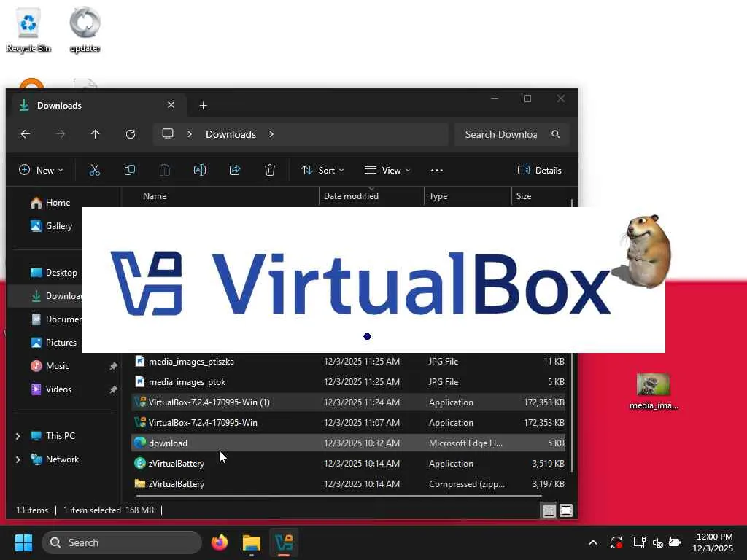This screenshot has width=747, height=560.
Task: Select the download Edge HTML file
Action: pyautogui.click(x=348, y=443)
